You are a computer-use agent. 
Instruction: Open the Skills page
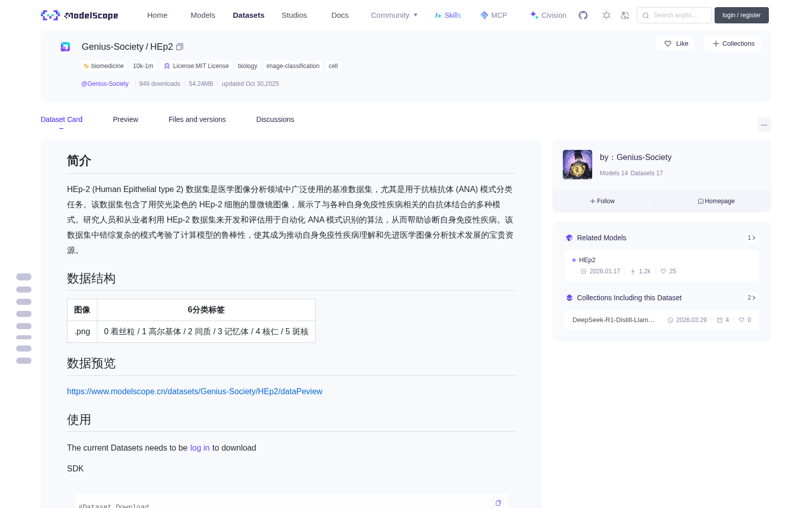(x=448, y=15)
